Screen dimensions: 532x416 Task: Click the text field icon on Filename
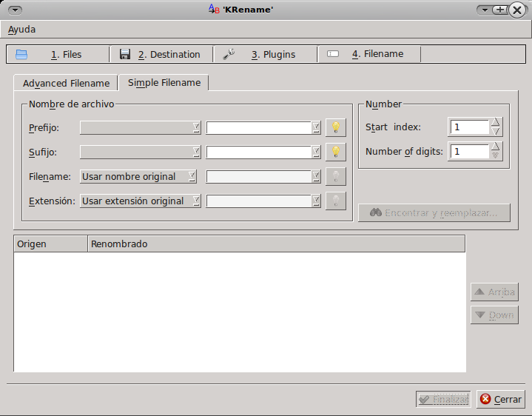click(x=333, y=54)
